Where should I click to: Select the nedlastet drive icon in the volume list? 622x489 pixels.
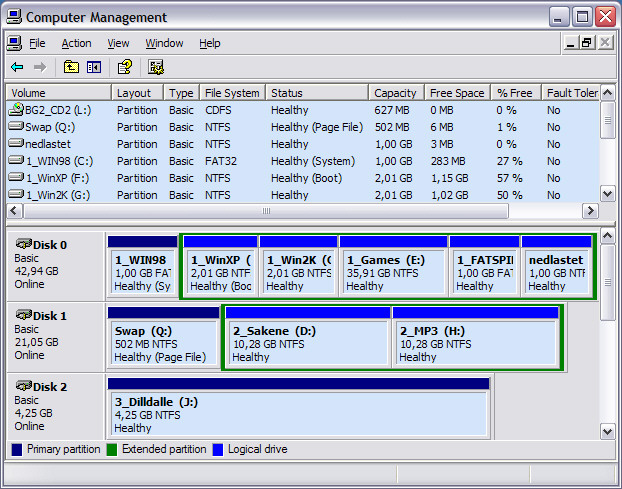pos(16,143)
